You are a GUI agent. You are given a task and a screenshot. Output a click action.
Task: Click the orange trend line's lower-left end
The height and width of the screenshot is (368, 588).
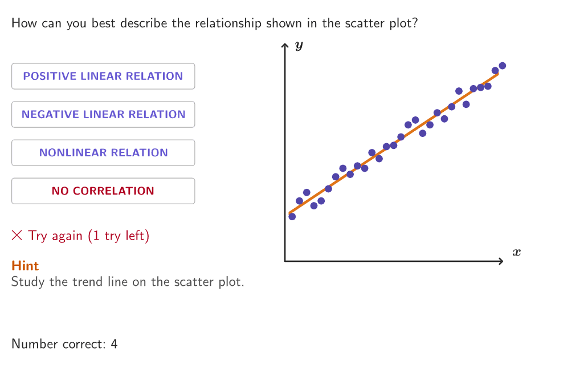coord(291,213)
